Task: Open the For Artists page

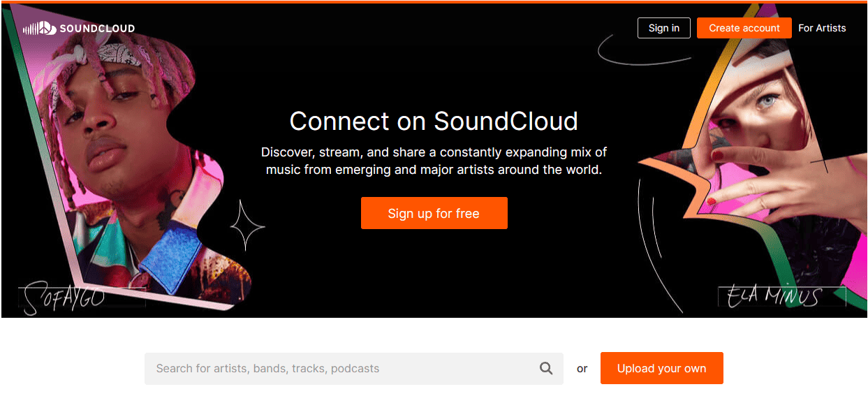Action: coord(822,28)
